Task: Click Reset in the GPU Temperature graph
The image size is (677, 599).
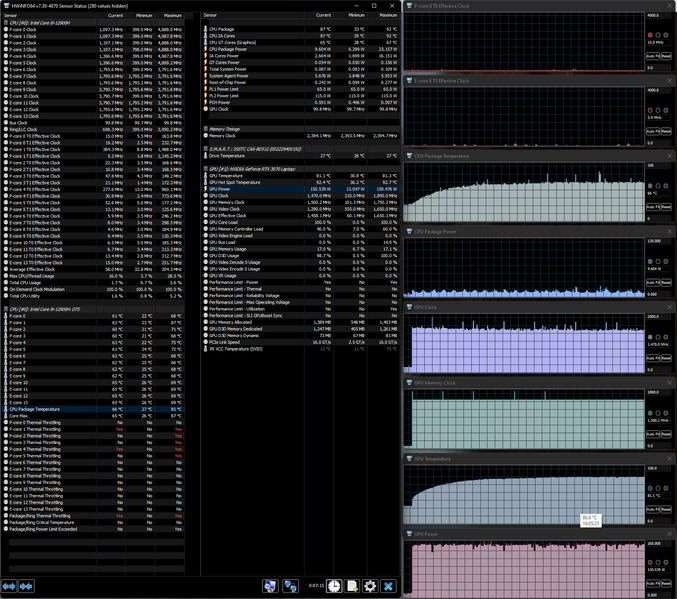Action: pos(666,510)
